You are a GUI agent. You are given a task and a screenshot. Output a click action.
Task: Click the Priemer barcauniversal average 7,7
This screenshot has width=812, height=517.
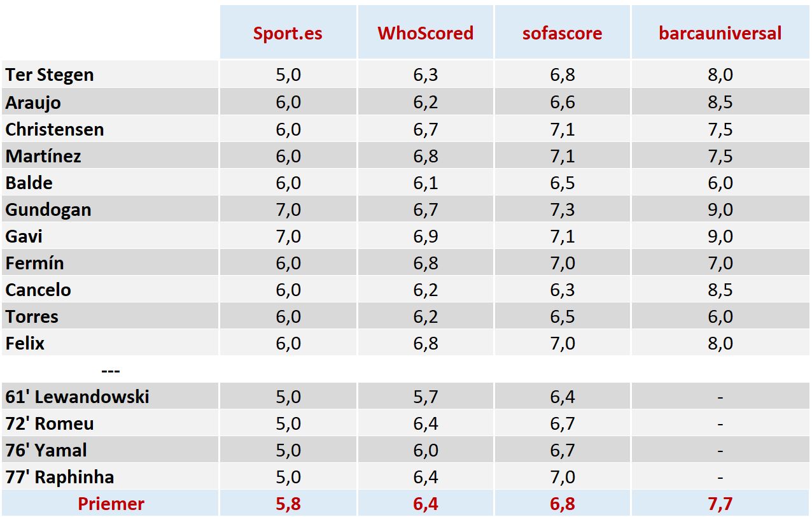click(720, 504)
